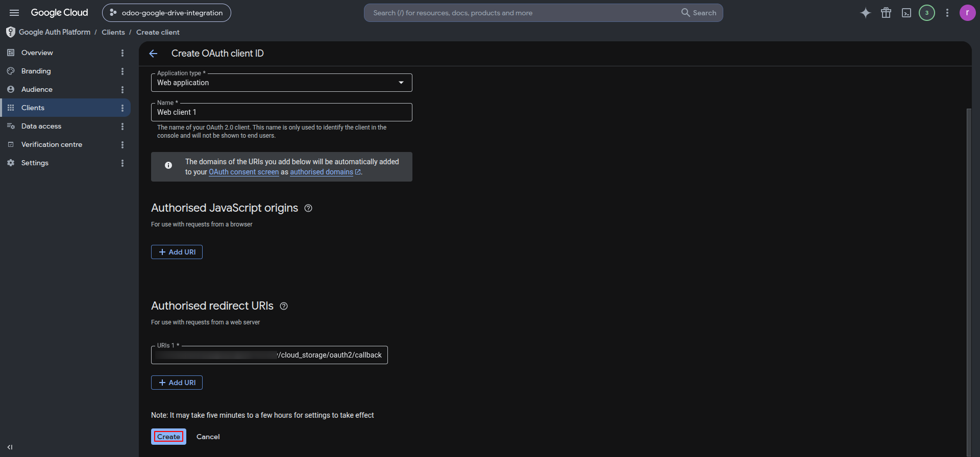Click the three-dot menu next to Branding
Image resolution: width=980 pixels, height=457 pixels.
(122, 71)
